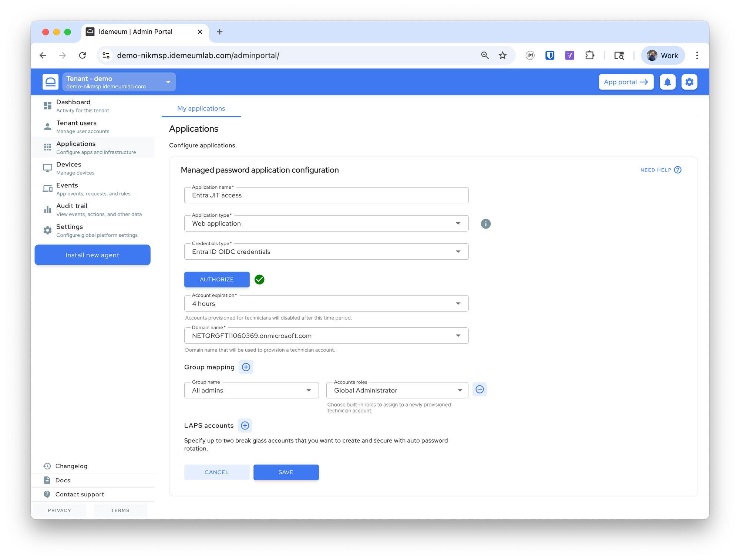
Task: Click the Need Help question icon
Action: (x=678, y=170)
